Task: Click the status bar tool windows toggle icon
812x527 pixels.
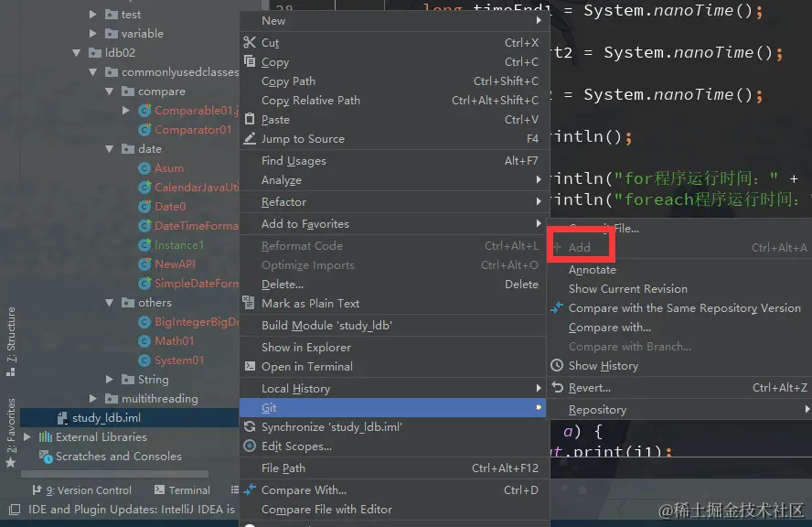Action: (15, 510)
